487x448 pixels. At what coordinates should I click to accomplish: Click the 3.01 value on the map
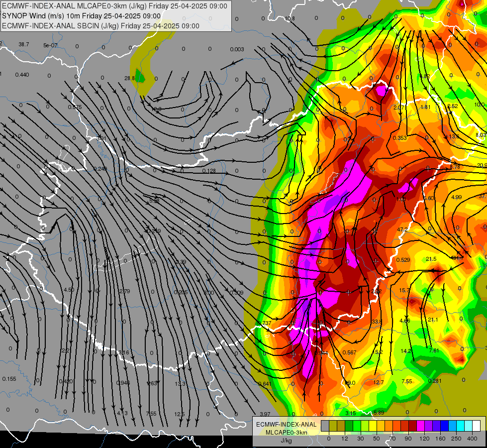click(101, 138)
